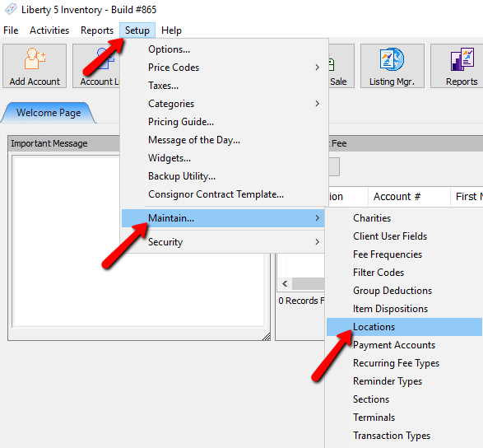Click the Add Account toolbar icon
Viewport: 483px width, 448px height.
point(35,58)
